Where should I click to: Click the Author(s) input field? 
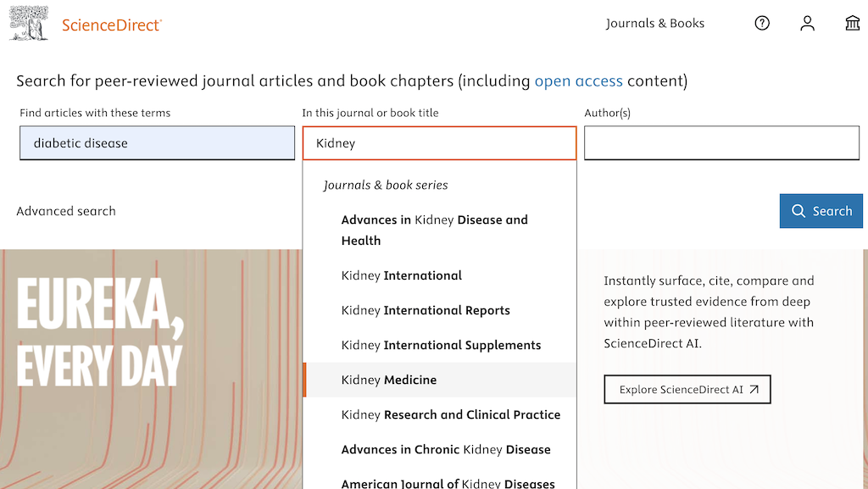[x=721, y=143]
